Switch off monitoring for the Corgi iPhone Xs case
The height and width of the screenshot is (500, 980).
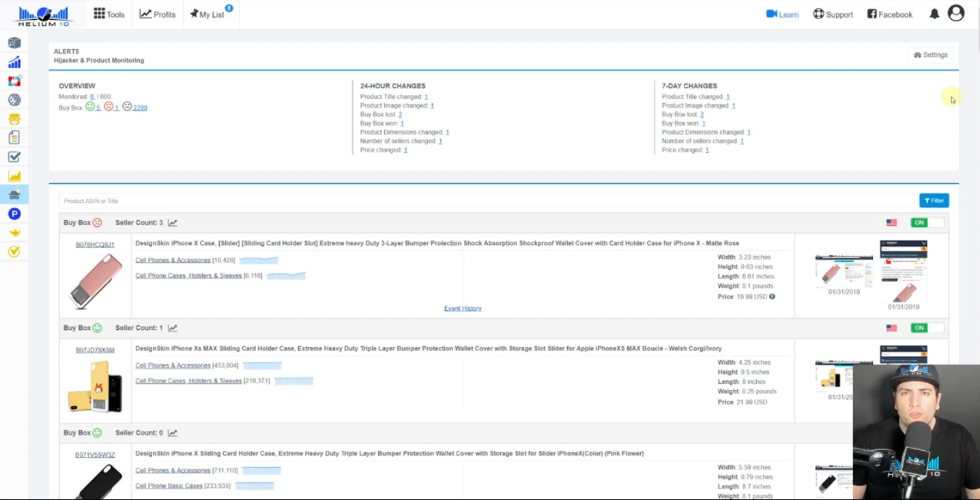tap(918, 328)
